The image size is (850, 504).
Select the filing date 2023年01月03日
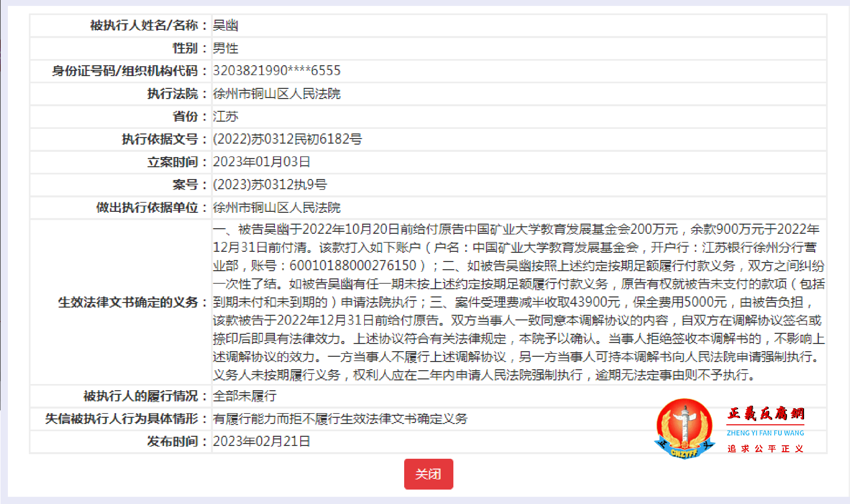tap(261, 162)
